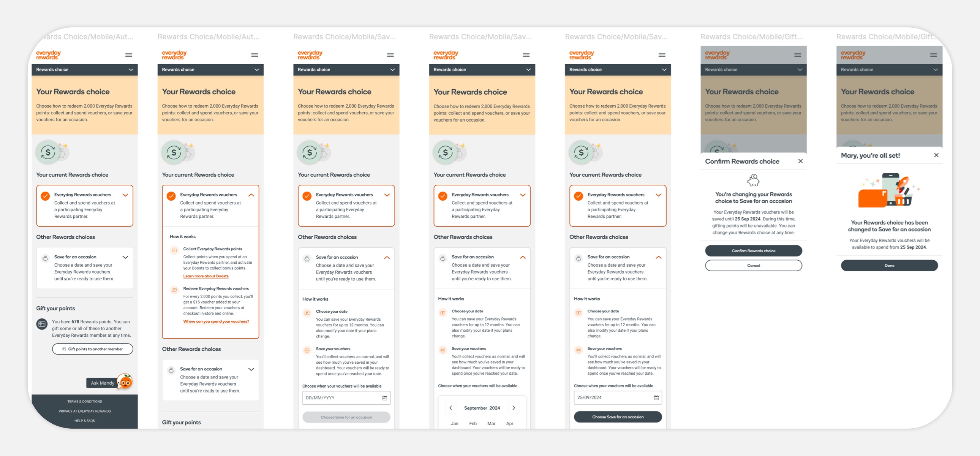Click Gift points to another member button
The image size is (980, 456).
tap(92, 349)
